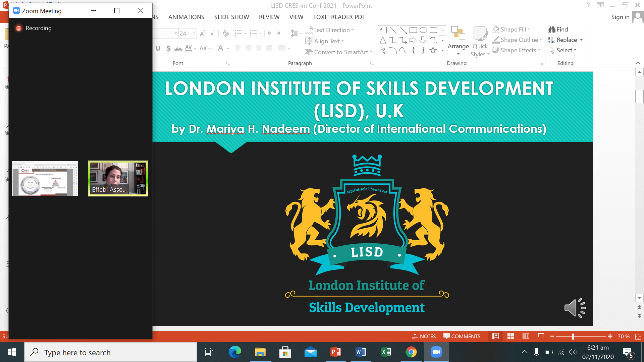Open Word from the taskbar
This screenshot has height=362, width=644.
coord(361,352)
